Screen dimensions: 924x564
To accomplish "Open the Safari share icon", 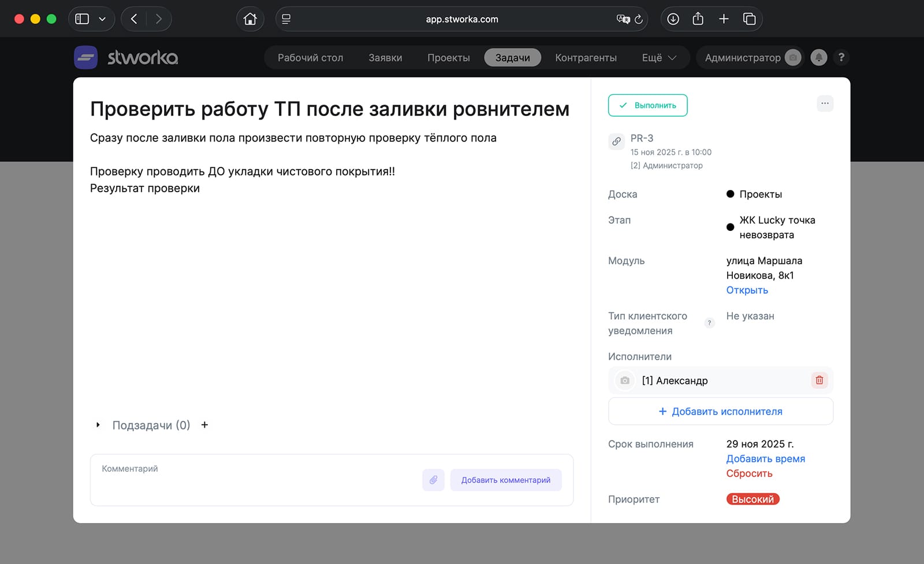I will tap(697, 18).
